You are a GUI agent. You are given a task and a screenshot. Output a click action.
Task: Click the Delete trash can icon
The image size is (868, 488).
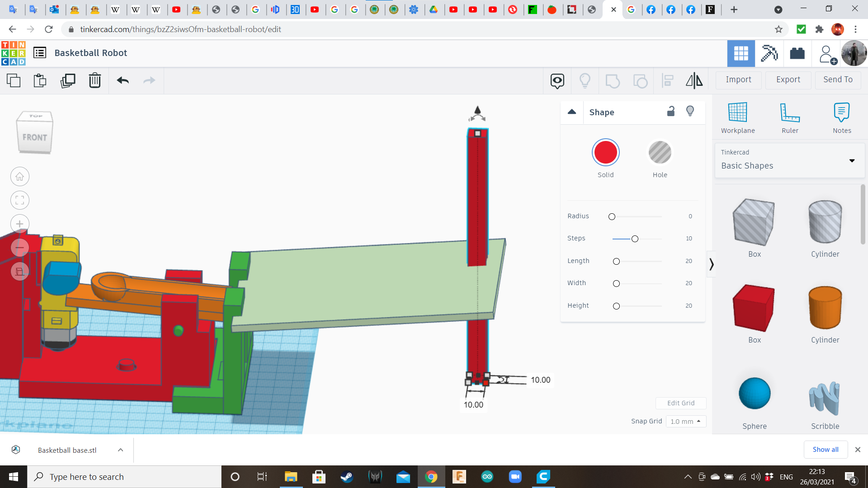94,80
